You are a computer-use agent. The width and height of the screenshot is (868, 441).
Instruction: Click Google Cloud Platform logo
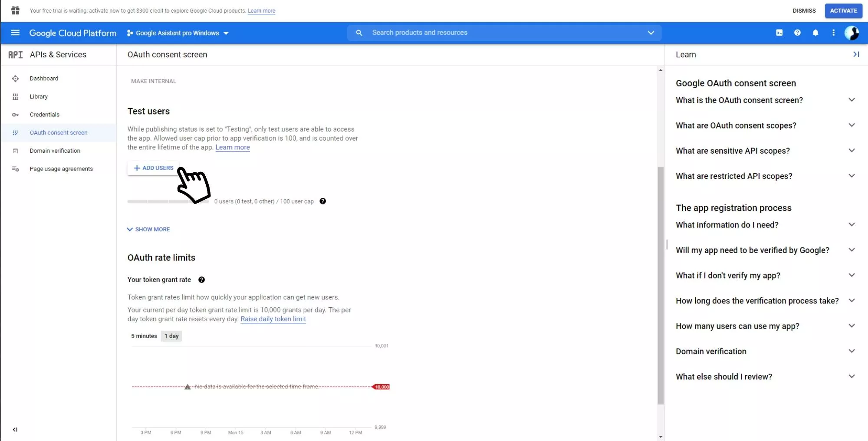(73, 33)
